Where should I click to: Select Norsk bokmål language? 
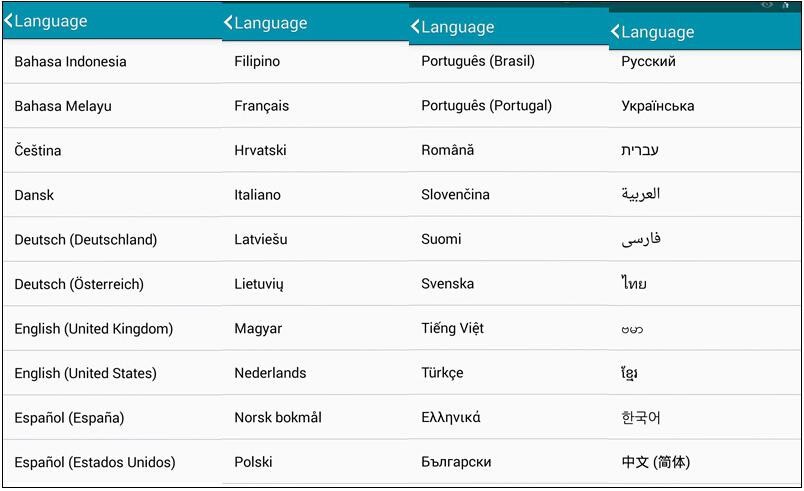[x=278, y=418]
